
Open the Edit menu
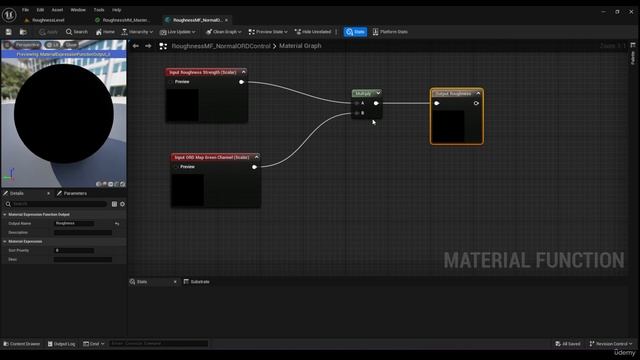tap(40, 10)
